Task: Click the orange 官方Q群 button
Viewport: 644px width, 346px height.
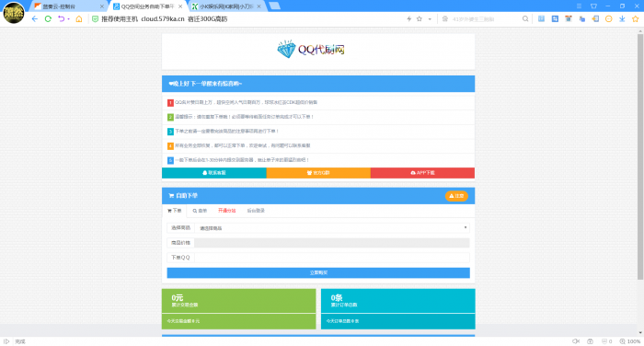Action: tap(318, 173)
